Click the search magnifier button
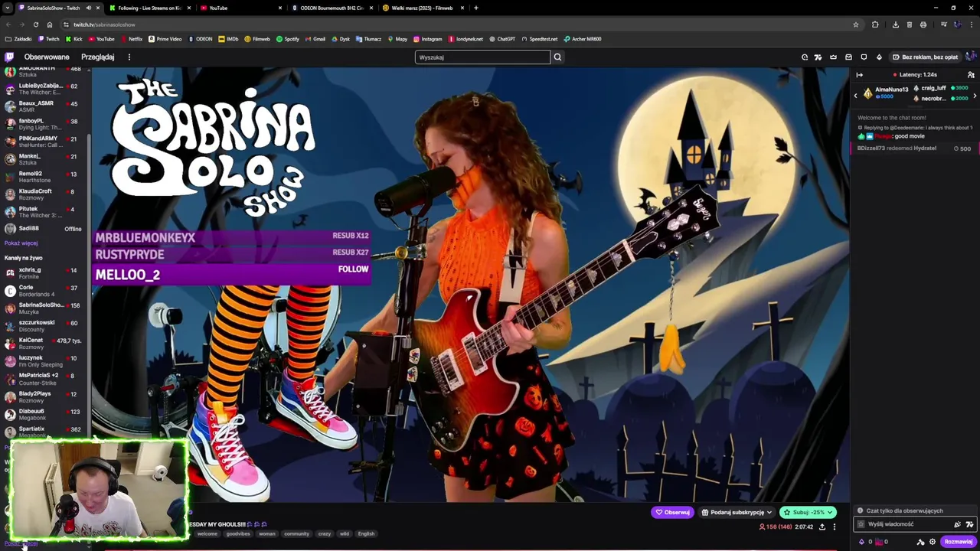 557,57
